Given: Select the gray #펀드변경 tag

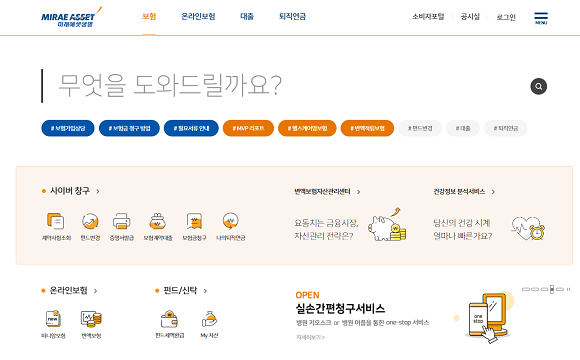Looking at the screenshot, I should (x=420, y=128).
